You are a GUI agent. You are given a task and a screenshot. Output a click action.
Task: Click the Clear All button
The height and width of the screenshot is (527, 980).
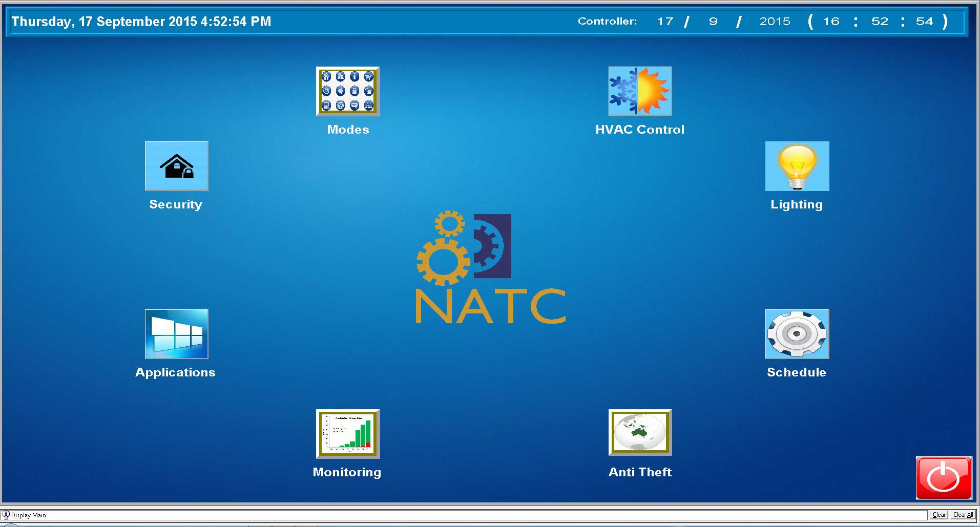coord(963,515)
